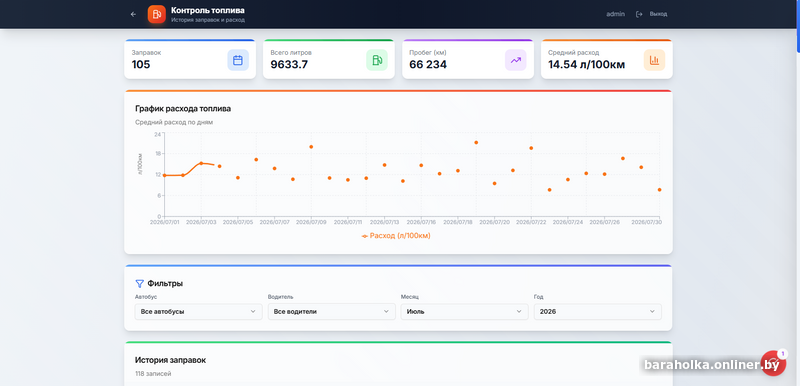The width and height of the screenshot is (800, 386).
Task: Click the Выход logout link
Action: [658, 14]
